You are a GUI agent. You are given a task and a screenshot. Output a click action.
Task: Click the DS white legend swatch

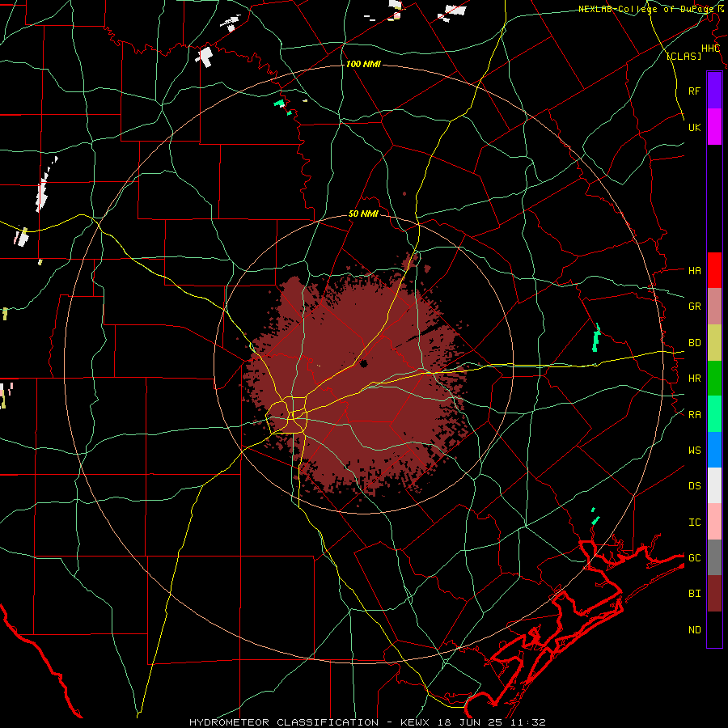pos(714,485)
